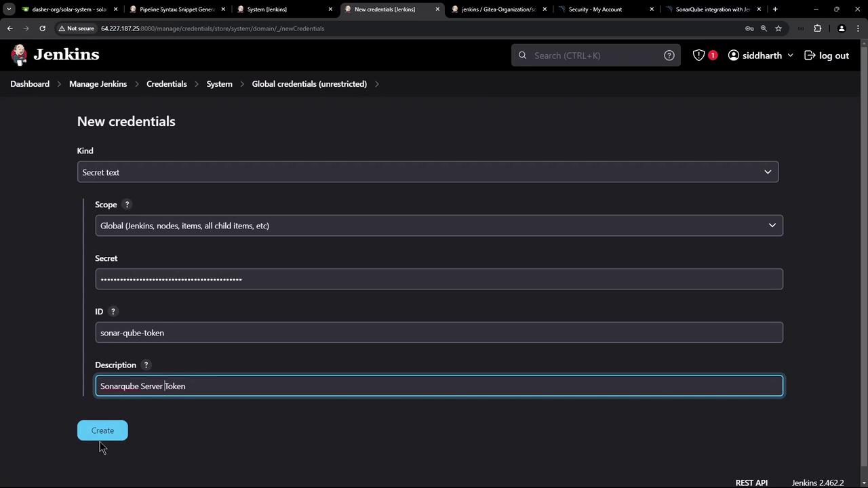Click the siddharth user avatar icon
The image size is (868, 488).
click(x=734, y=56)
